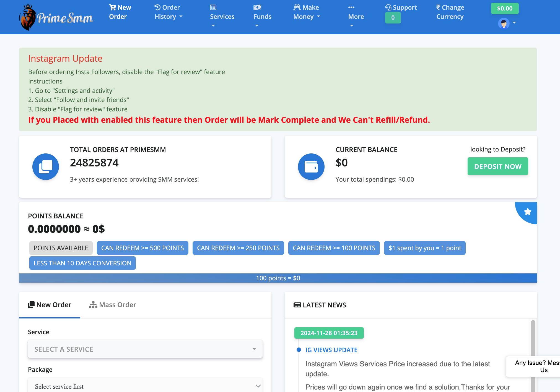Click the user avatar icon
This screenshot has width=560, height=392.
click(504, 23)
